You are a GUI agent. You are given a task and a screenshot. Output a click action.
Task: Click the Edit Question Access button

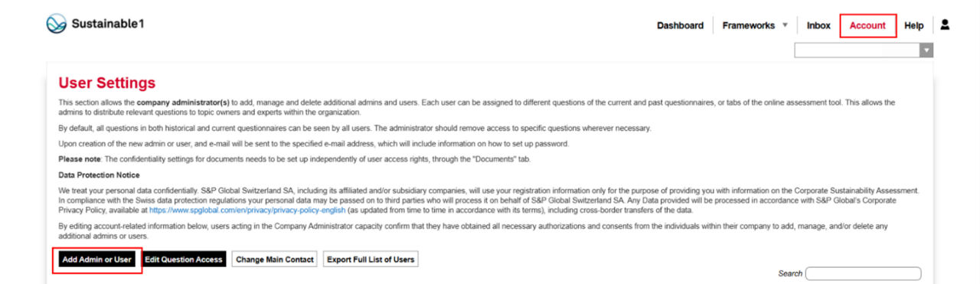[184, 260]
